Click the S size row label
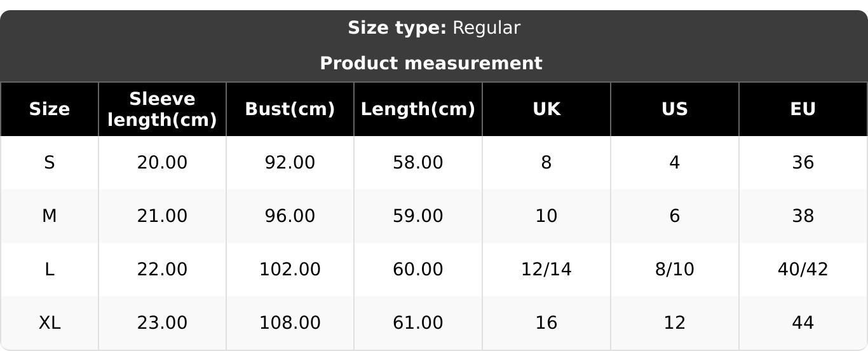The height and width of the screenshot is (351, 868). coord(50,163)
